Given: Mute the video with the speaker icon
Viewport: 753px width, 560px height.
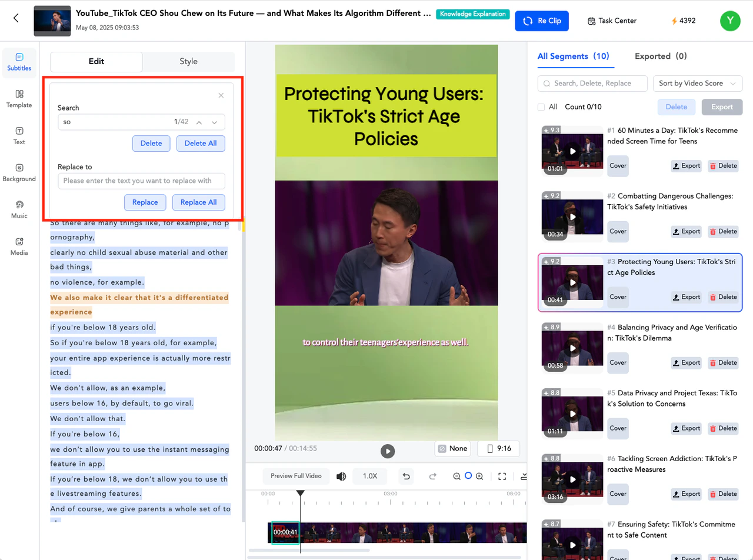Looking at the screenshot, I should tap(341, 476).
